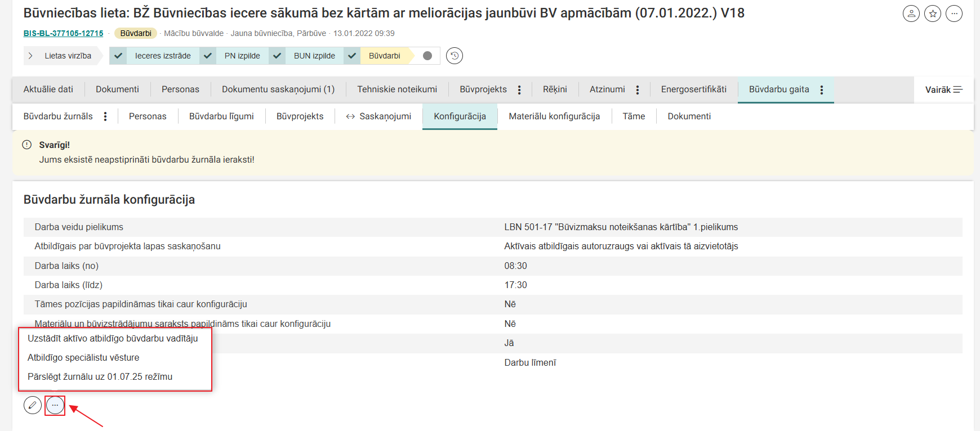Click BUN izpilde stage label
The height and width of the screenshot is (431, 980).
314,56
